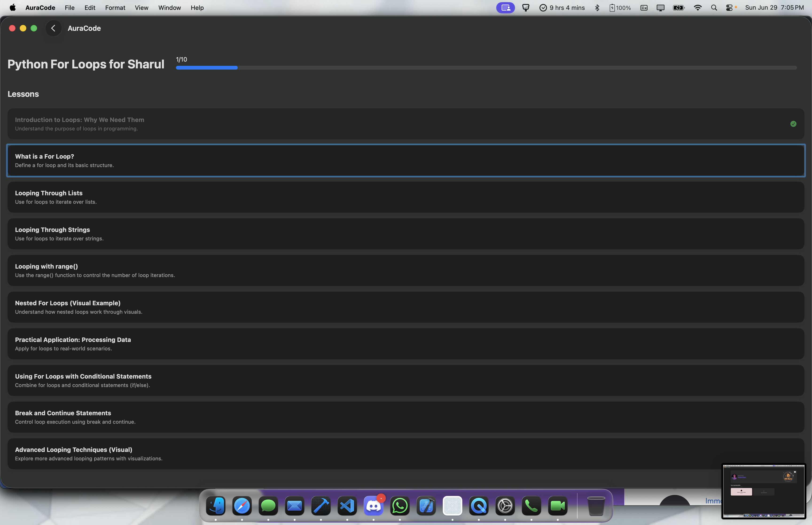Open the Window menu
Screen dimensions: 812x525
[169, 8]
